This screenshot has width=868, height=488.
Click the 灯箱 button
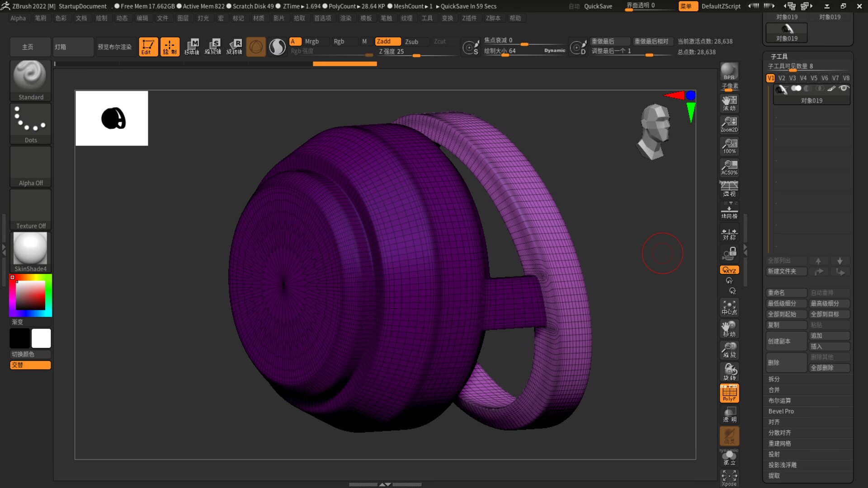(x=72, y=47)
